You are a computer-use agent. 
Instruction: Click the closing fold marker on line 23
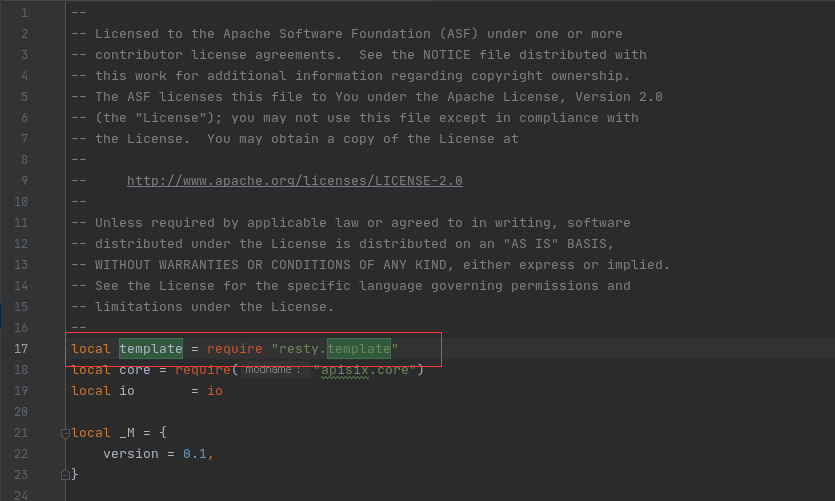(x=66, y=474)
